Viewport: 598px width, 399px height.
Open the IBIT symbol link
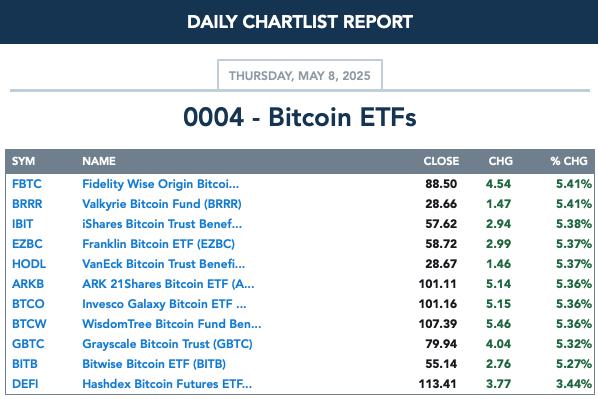pos(23,224)
